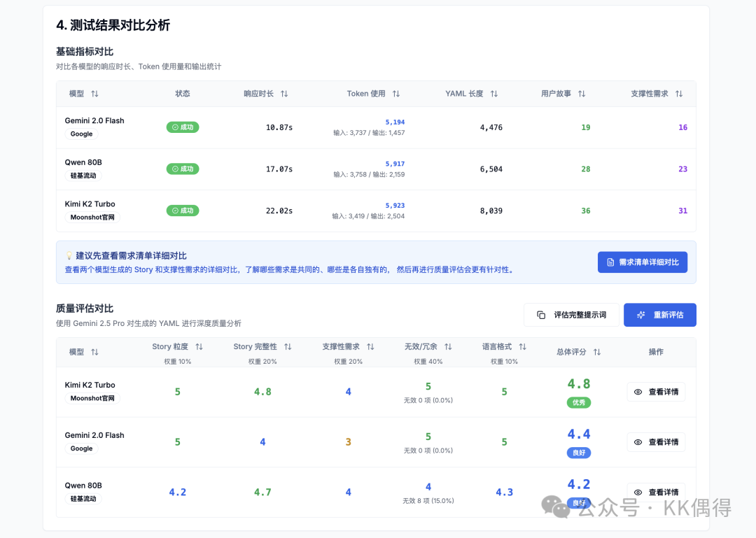Click sort icon next to 响应时长

click(x=284, y=94)
